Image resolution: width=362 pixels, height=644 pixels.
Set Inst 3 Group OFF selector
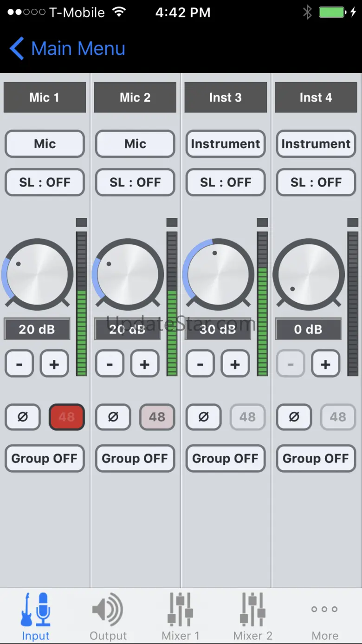[x=226, y=459]
